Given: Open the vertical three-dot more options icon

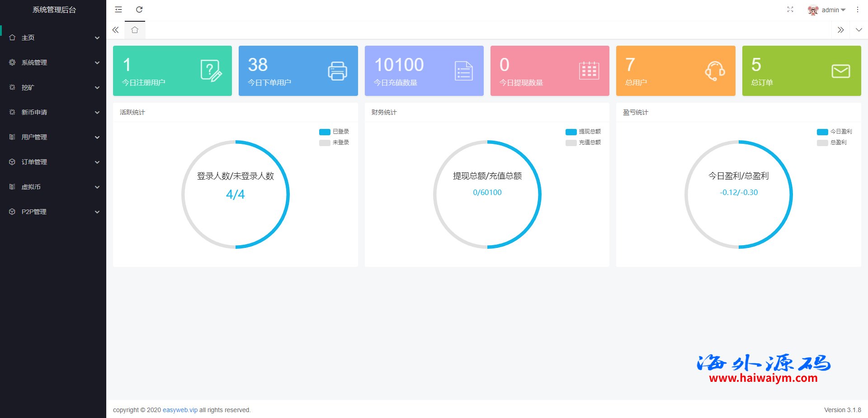Looking at the screenshot, I should coord(857,9).
